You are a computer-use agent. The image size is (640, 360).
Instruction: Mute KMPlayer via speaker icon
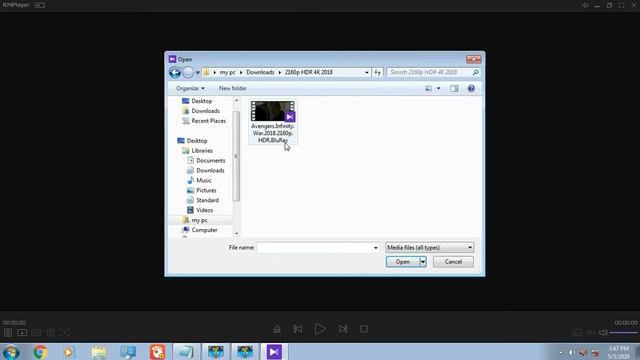(603, 333)
